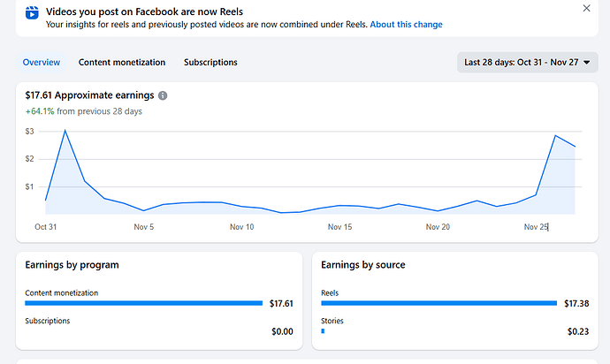Image resolution: width=610 pixels, height=364 pixels.
Task: Click the small Stories earnings bar
Action: pyautogui.click(x=323, y=331)
